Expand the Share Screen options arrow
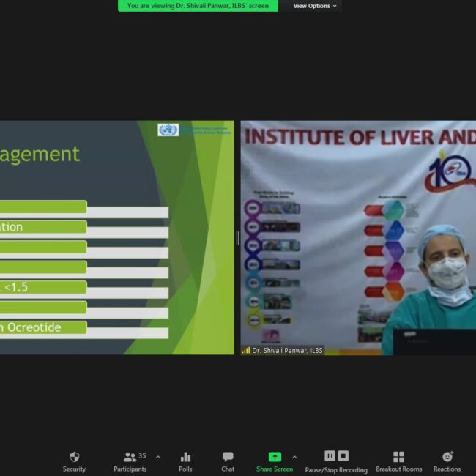 click(x=294, y=457)
